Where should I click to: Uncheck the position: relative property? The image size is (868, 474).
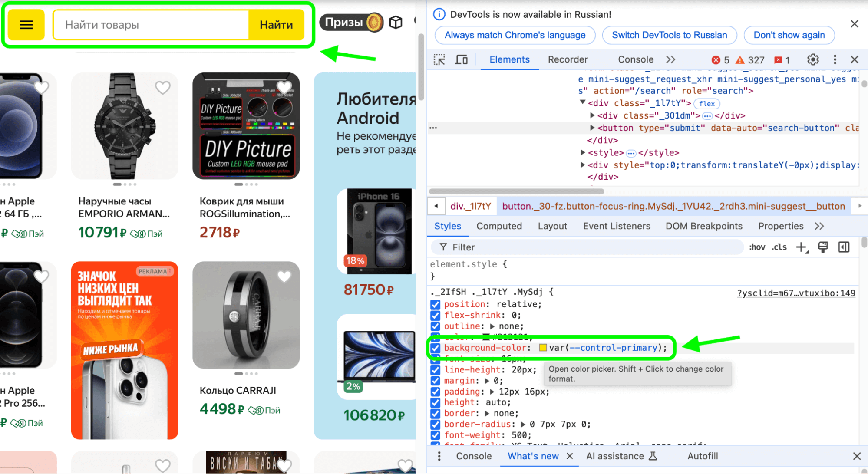tap(435, 304)
